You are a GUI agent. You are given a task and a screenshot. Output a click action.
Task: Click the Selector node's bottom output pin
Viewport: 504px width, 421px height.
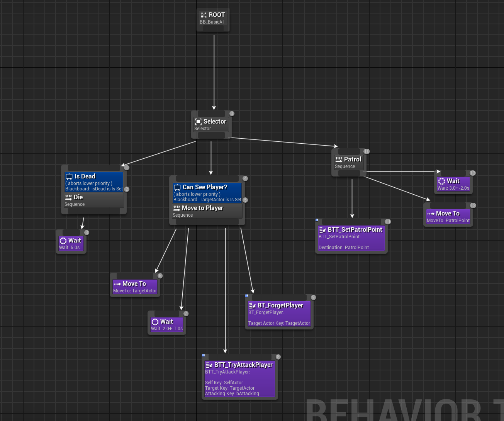coord(211,135)
